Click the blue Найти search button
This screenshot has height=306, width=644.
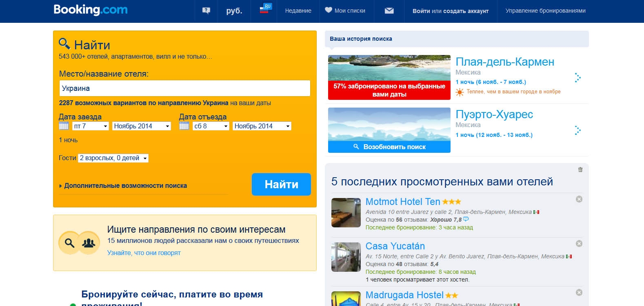pyautogui.click(x=281, y=185)
